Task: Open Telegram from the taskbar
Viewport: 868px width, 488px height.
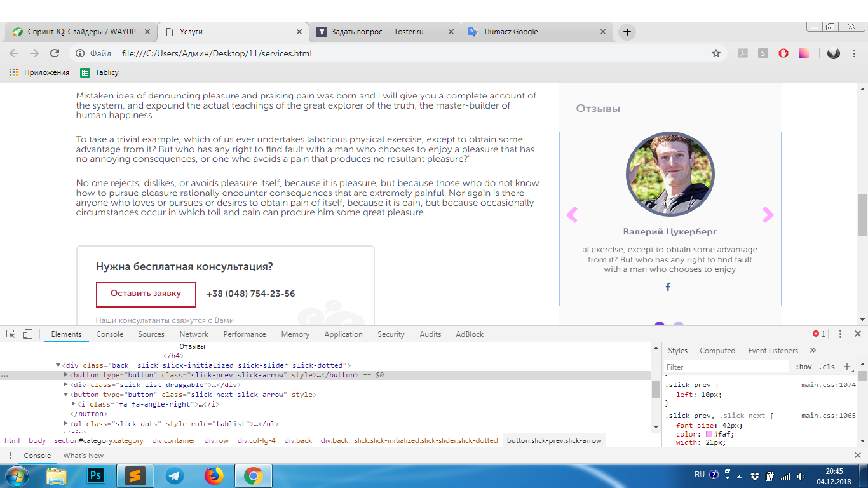Action: tap(175, 475)
